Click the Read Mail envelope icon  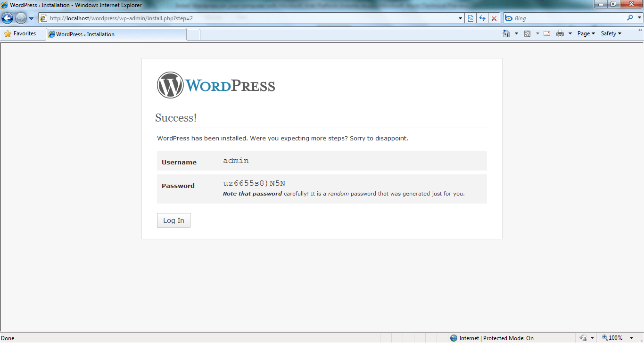(x=547, y=33)
